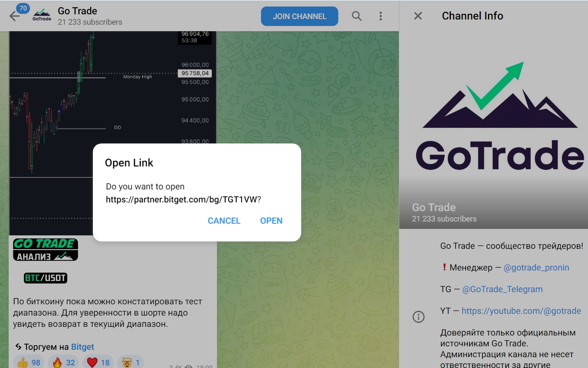Search within the Go Trade channel

357,16
